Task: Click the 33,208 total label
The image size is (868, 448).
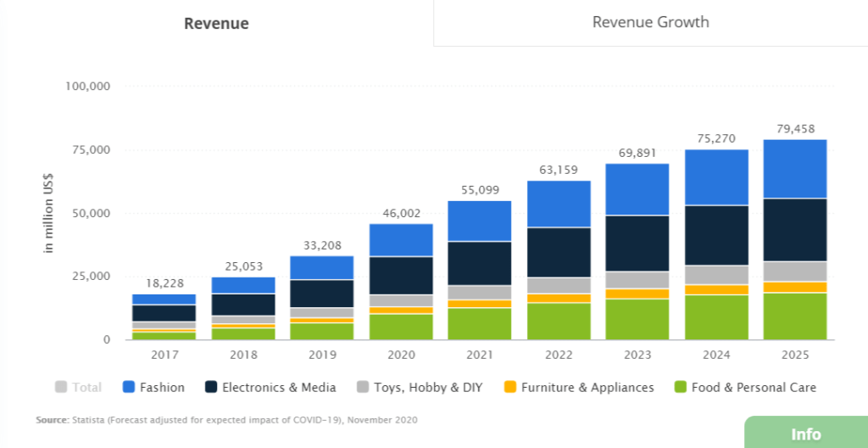Action: [x=321, y=245]
